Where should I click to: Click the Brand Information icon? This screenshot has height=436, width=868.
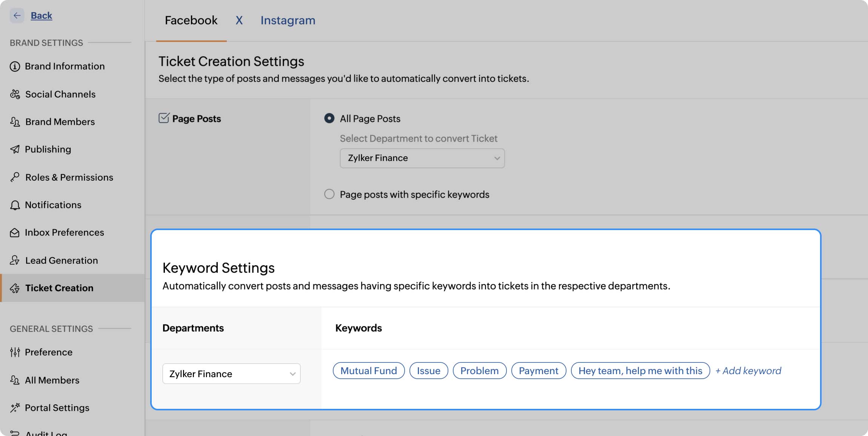pyautogui.click(x=15, y=67)
